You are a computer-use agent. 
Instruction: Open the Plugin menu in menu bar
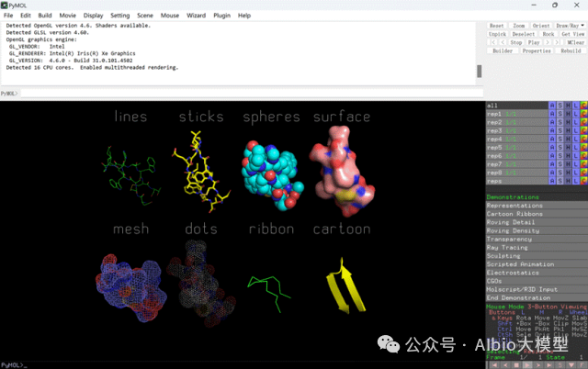[221, 16]
